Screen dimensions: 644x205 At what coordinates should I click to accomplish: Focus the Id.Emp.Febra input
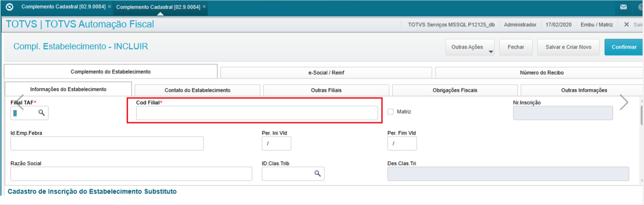(x=107, y=143)
